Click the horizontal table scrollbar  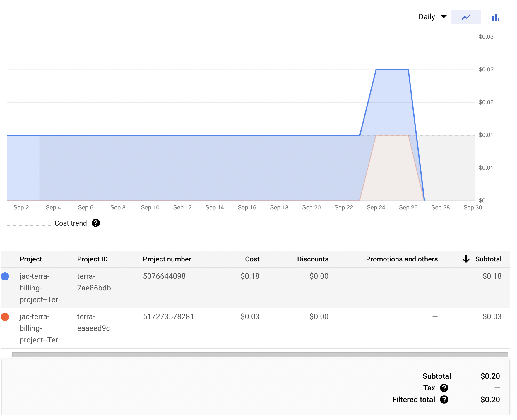pyautogui.click(x=260, y=355)
